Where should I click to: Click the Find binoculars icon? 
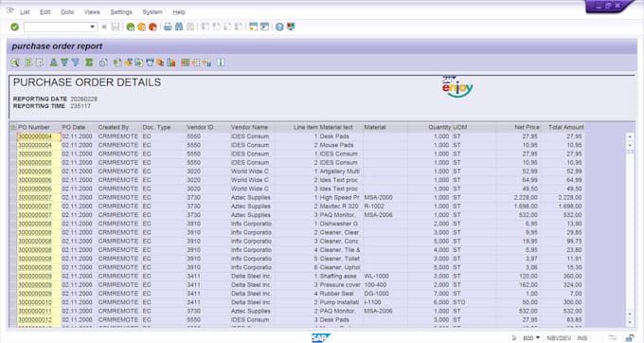[x=179, y=27]
